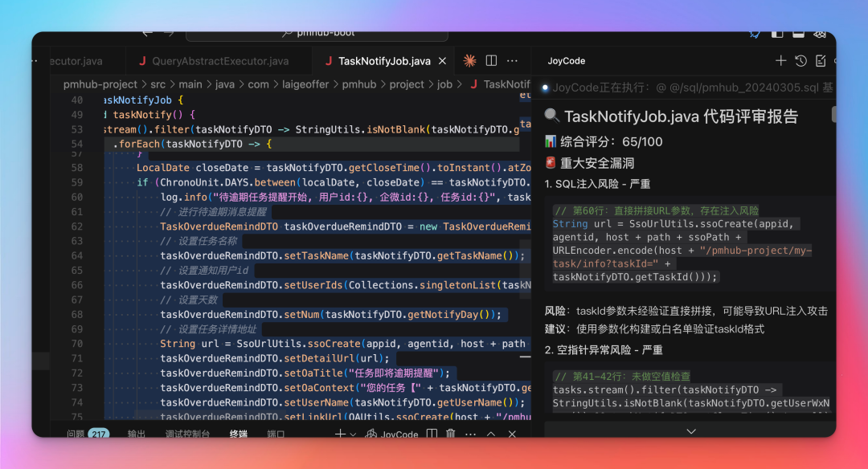
Task: Select the JoyCode side panel tab
Action: (x=567, y=61)
